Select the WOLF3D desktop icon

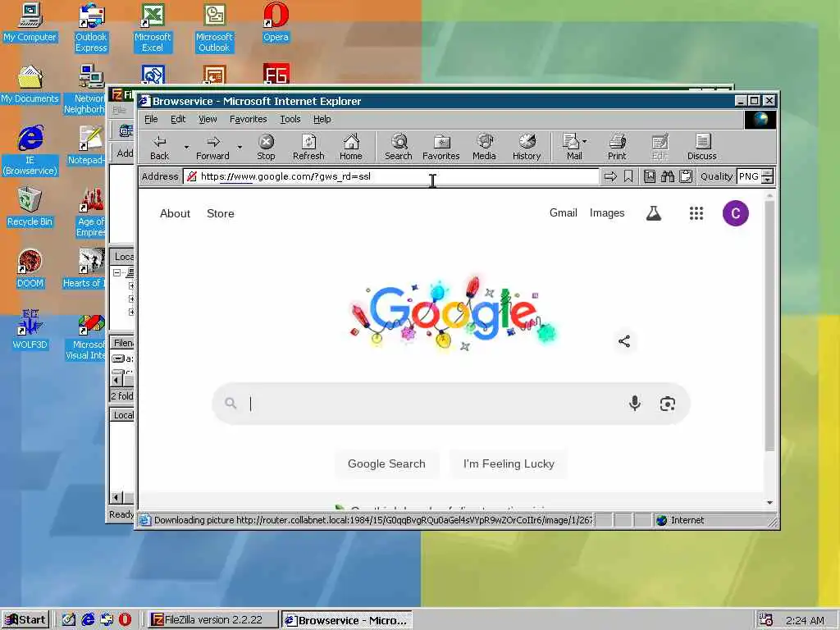(x=30, y=330)
